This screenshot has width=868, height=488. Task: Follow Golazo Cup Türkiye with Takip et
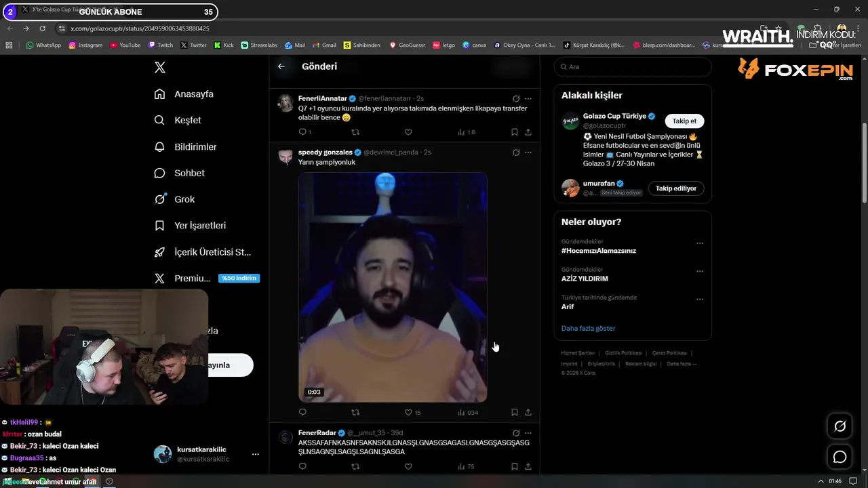[684, 121]
